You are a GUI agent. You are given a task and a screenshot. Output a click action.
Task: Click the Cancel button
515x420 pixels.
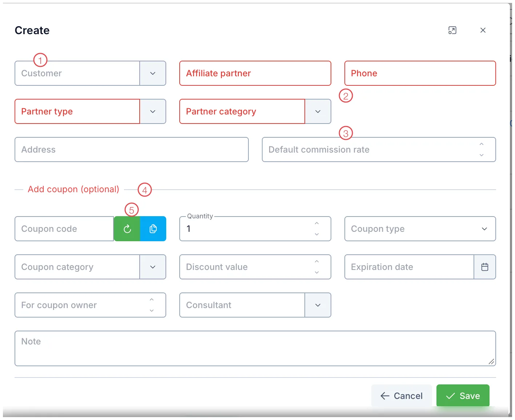pyautogui.click(x=402, y=396)
